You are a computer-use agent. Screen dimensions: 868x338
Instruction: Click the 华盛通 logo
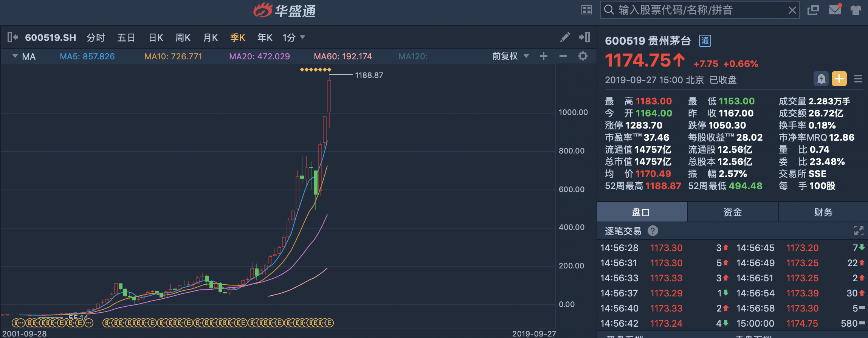click(x=285, y=11)
